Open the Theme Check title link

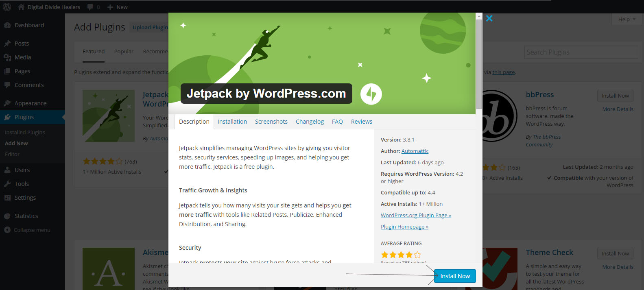tap(549, 252)
